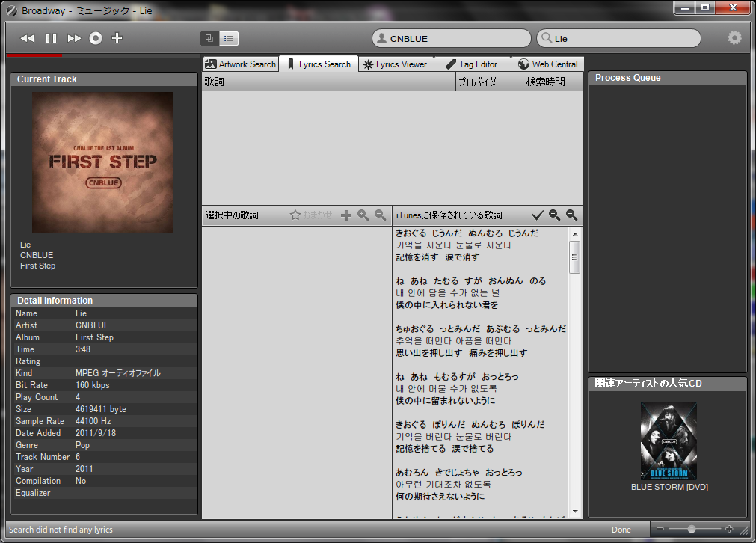Click the Rating row in details
The height and width of the screenshot is (543, 756).
tap(104, 361)
